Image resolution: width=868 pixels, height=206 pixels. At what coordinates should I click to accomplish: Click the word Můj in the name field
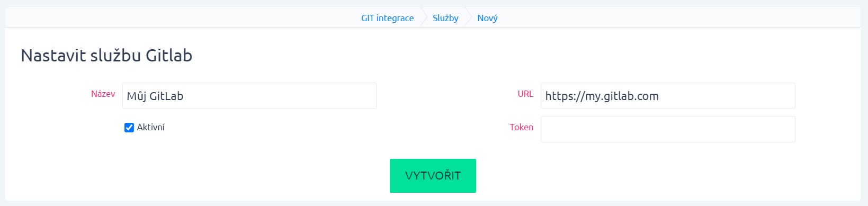[137, 96]
